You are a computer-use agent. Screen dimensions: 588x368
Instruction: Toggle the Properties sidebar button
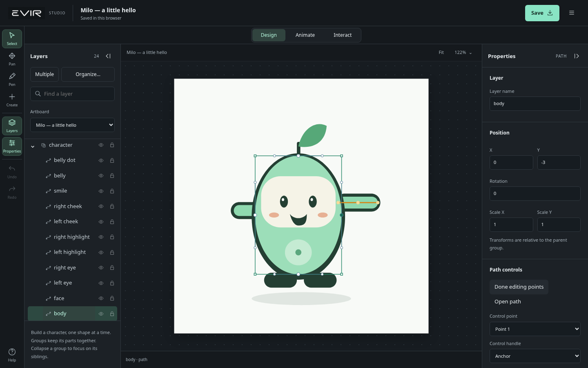12,146
